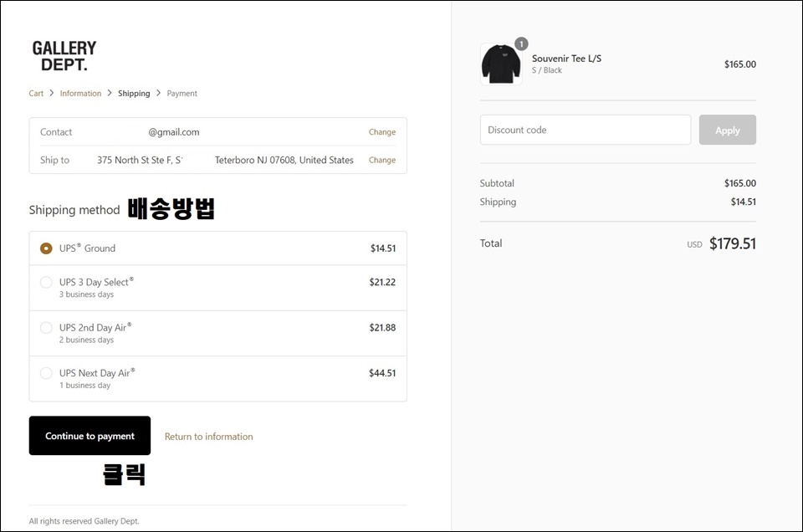Click the Total label in order summary
This screenshot has height=532, width=803.
491,243
